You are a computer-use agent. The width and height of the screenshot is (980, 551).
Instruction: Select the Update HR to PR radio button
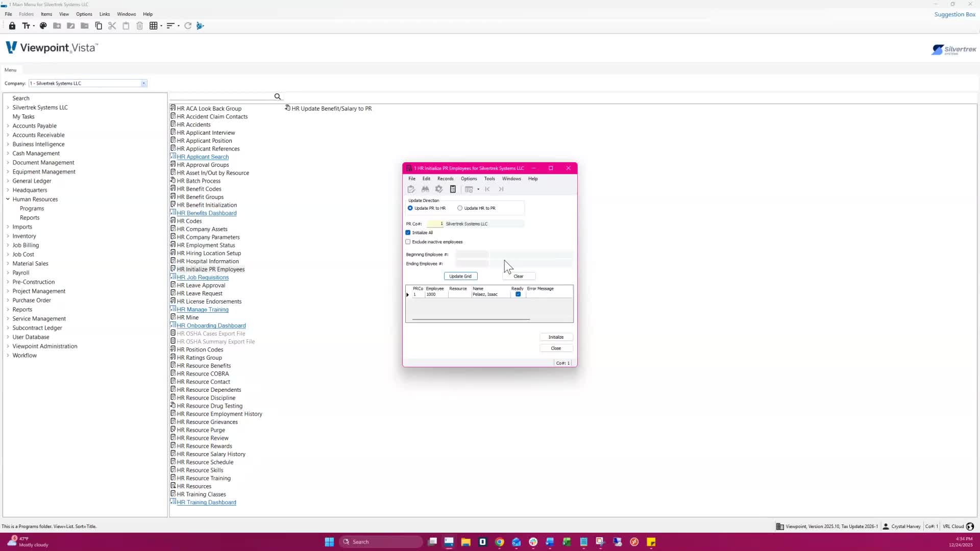460,208
